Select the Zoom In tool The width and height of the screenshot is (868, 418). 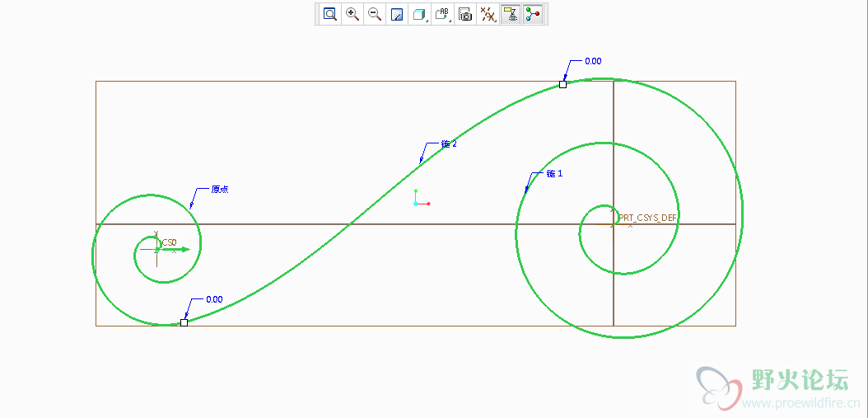tap(352, 14)
